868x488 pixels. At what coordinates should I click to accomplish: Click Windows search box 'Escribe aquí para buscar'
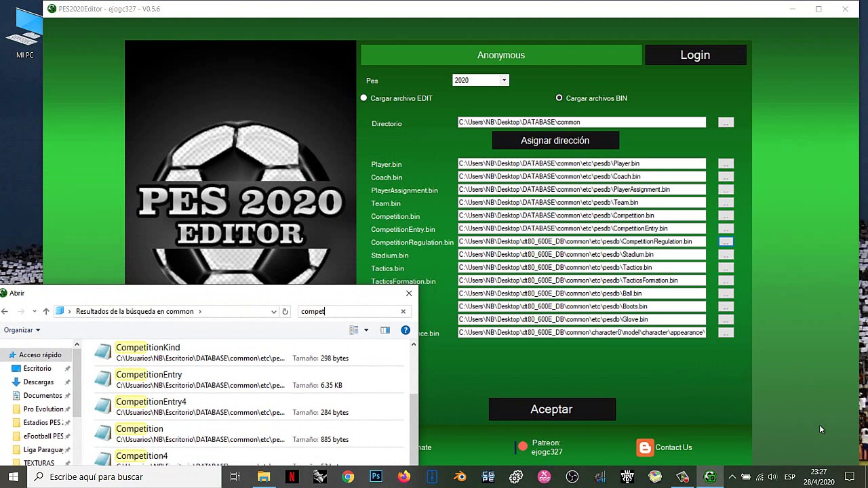pos(124,476)
